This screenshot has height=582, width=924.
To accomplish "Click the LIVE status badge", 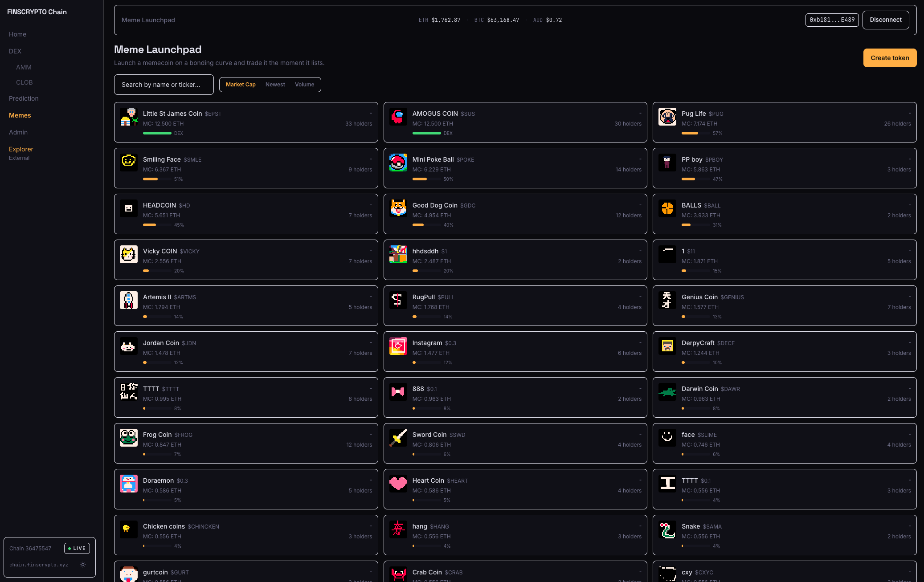I will (77, 549).
